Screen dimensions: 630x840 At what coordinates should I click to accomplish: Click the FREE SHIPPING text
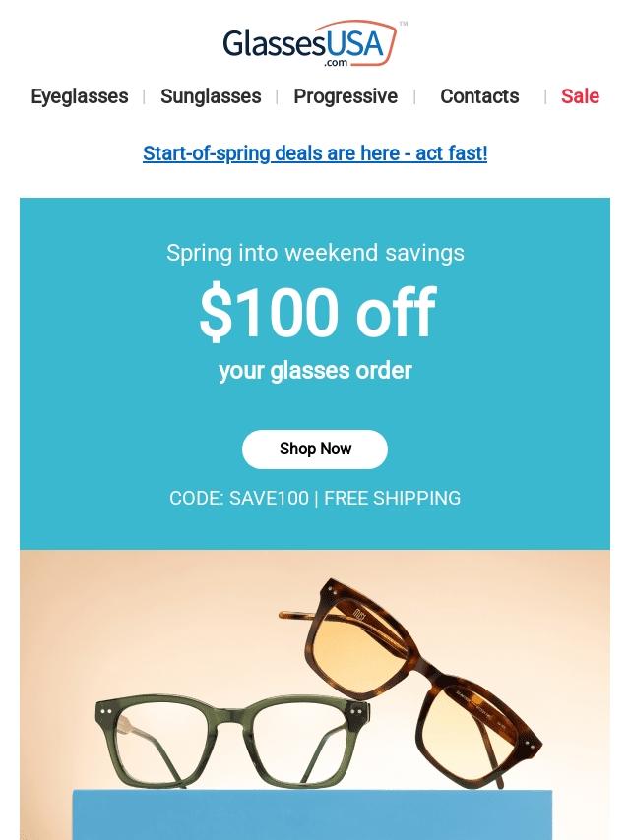pos(392,498)
